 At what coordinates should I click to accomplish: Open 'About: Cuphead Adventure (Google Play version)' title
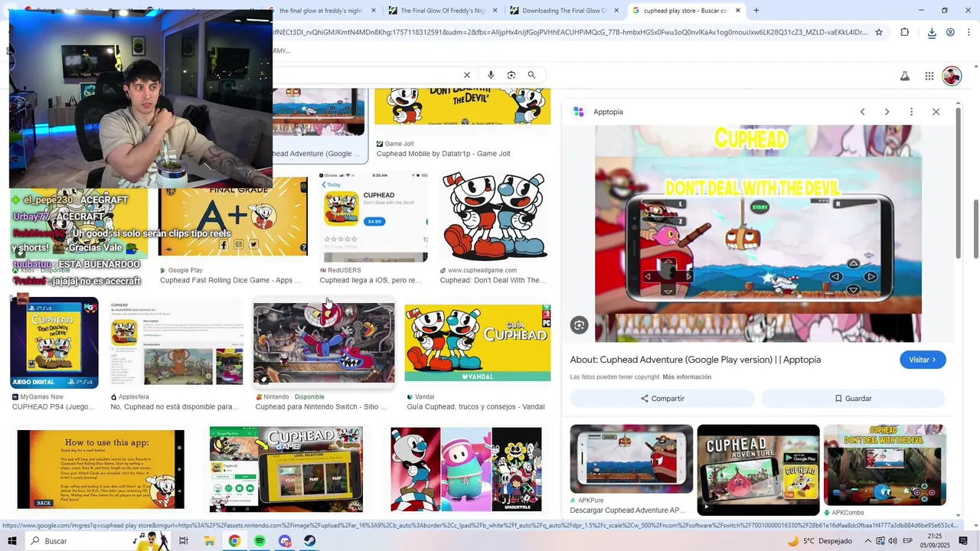[695, 360]
